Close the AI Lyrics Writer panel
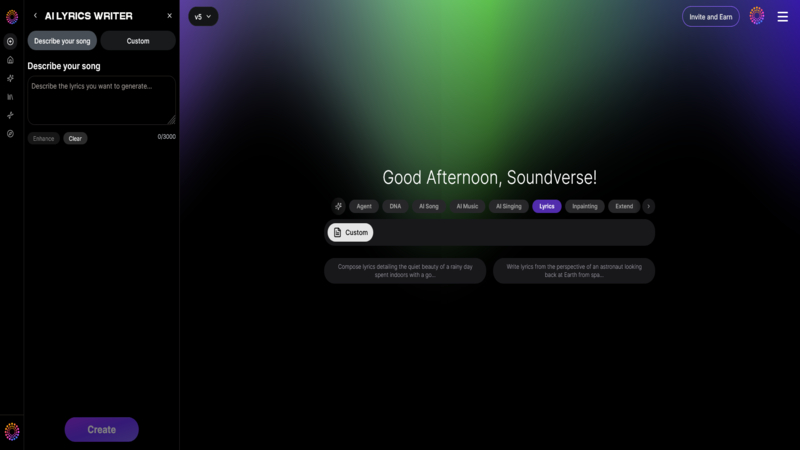 coord(169,16)
